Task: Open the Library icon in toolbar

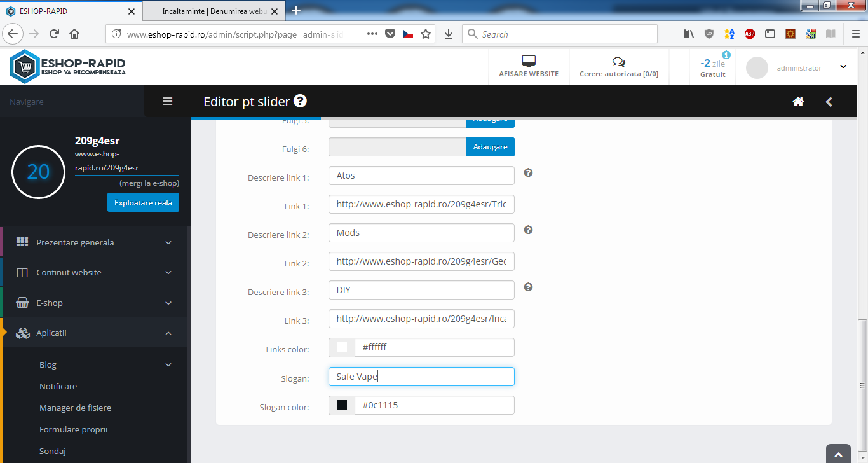Action: pyautogui.click(x=689, y=34)
